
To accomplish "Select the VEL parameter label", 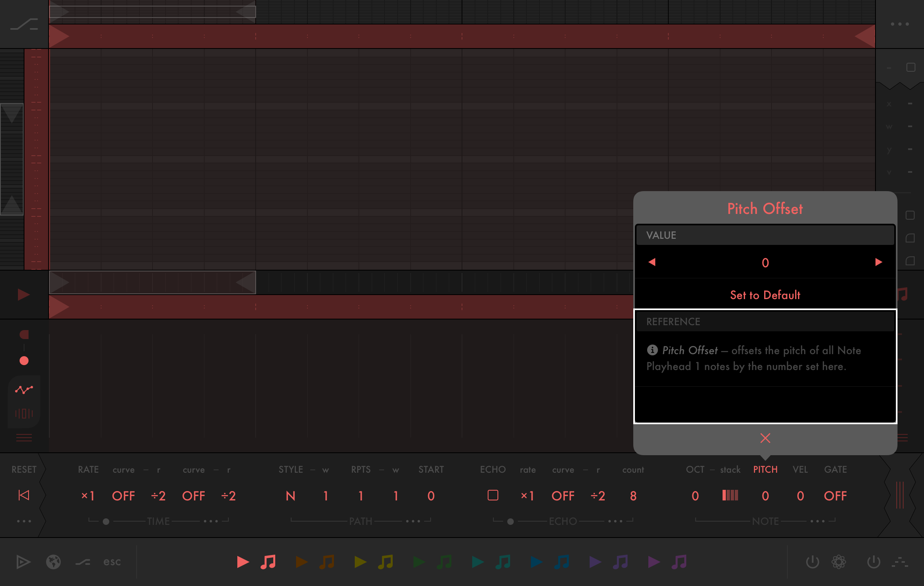I will [x=800, y=469].
